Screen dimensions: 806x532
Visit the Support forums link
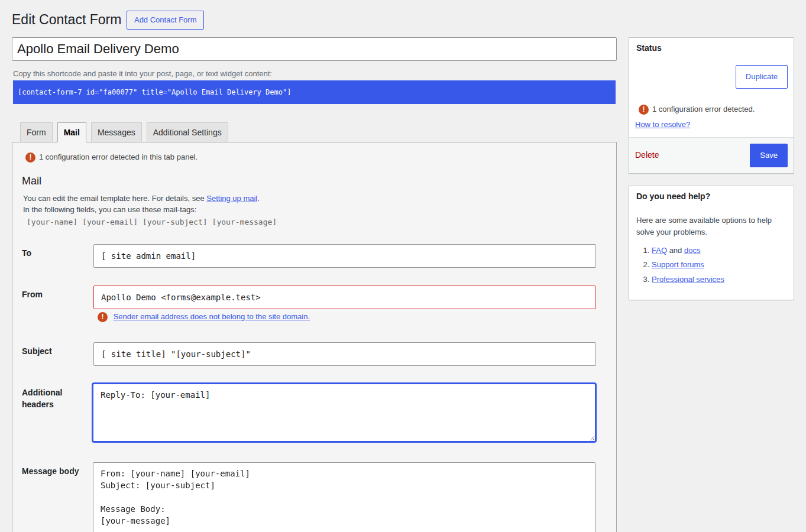coord(678,265)
